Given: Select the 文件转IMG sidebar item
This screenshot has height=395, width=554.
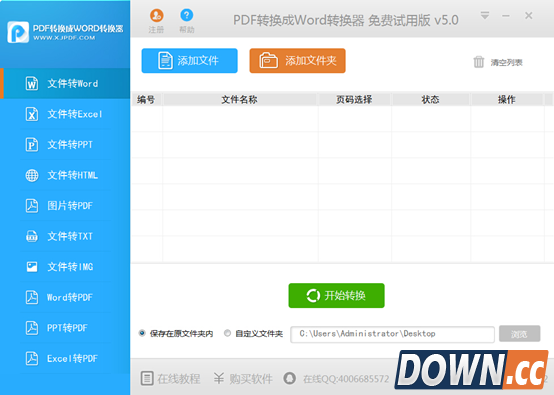Looking at the screenshot, I should tap(65, 267).
